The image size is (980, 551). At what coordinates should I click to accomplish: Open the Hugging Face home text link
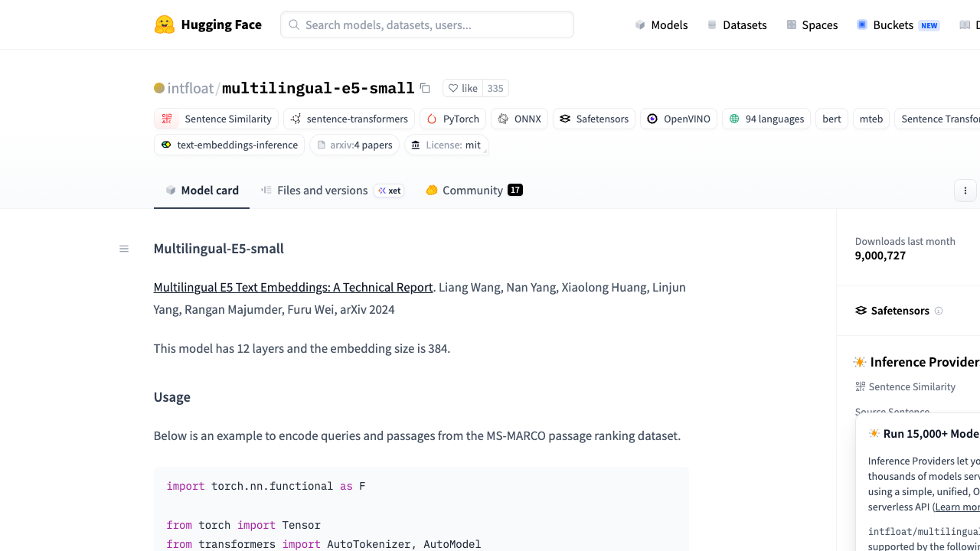[x=221, y=24]
